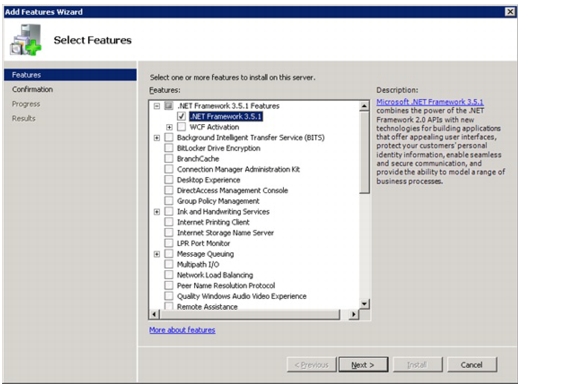Click the vertical scrollbar thumb in features list
The image size is (573, 385).
(x=364, y=153)
